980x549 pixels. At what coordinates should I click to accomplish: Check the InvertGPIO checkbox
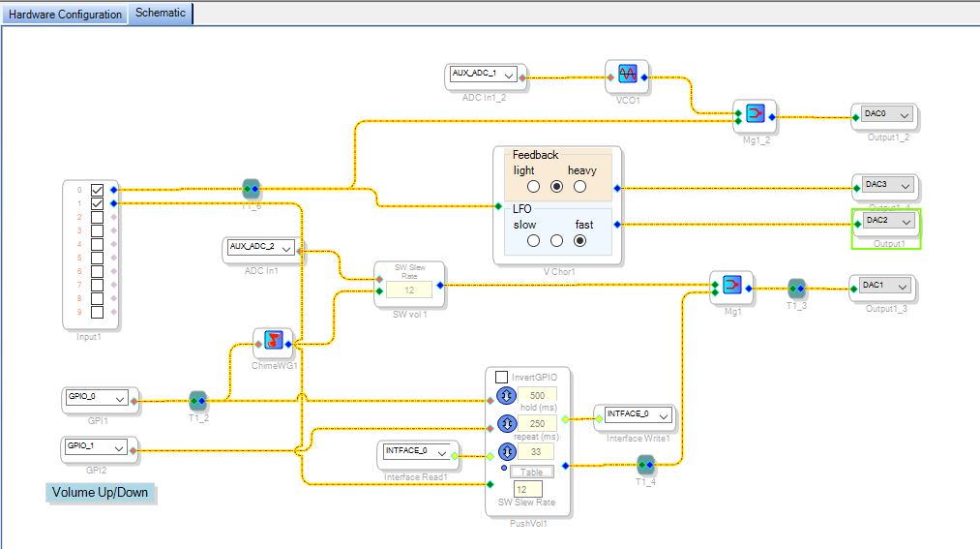point(501,377)
